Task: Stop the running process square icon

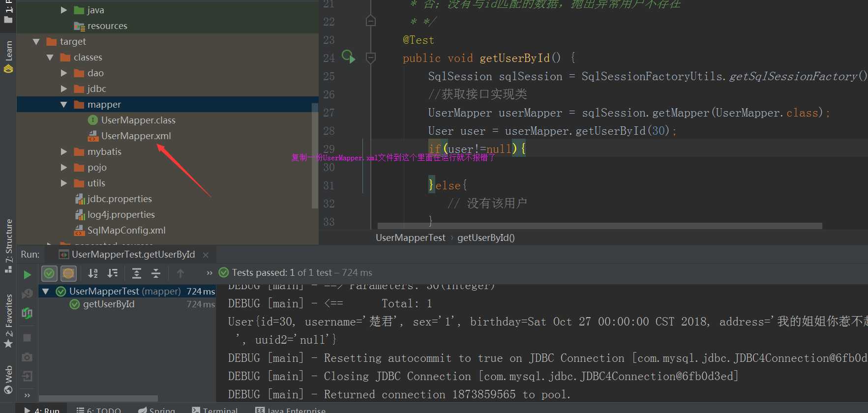Action: coord(27,338)
